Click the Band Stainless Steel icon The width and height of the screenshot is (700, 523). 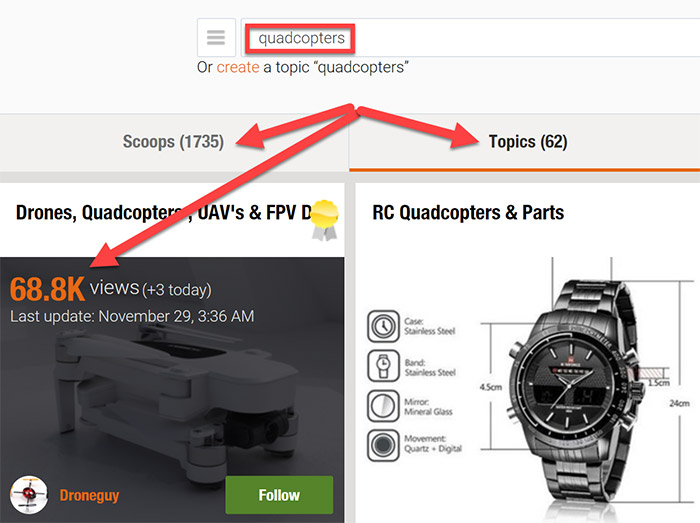point(382,364)
